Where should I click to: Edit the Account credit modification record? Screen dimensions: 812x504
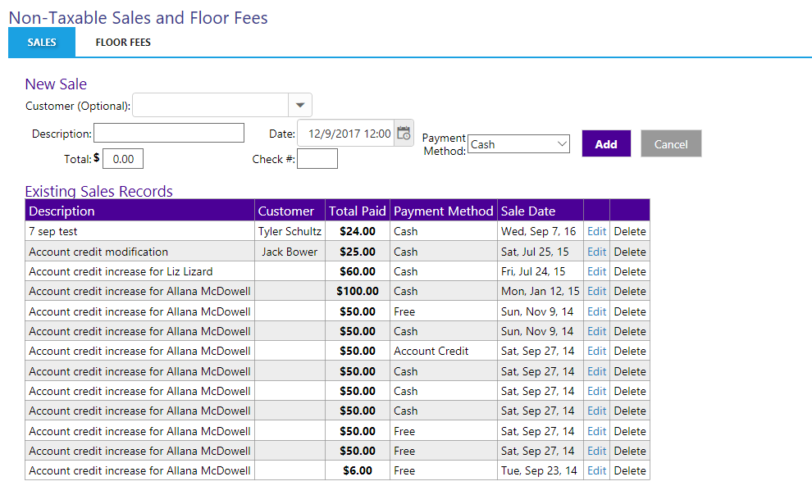coord(596,252)
